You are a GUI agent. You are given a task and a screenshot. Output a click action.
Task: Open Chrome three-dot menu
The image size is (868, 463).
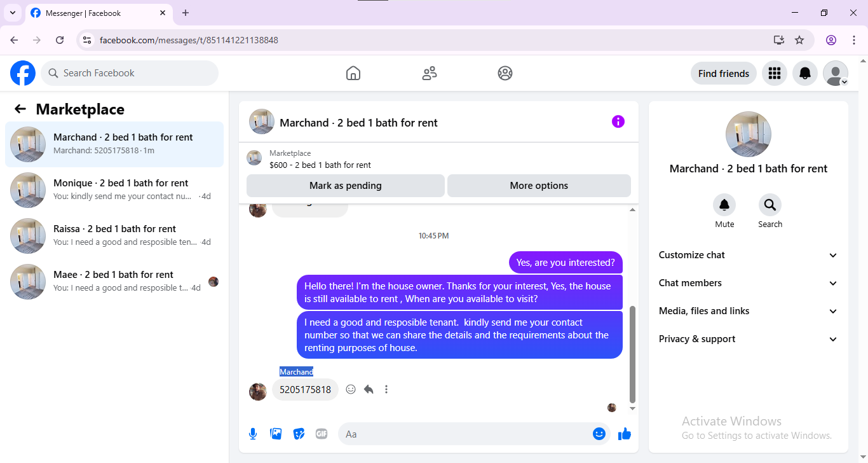coord(853,40)
